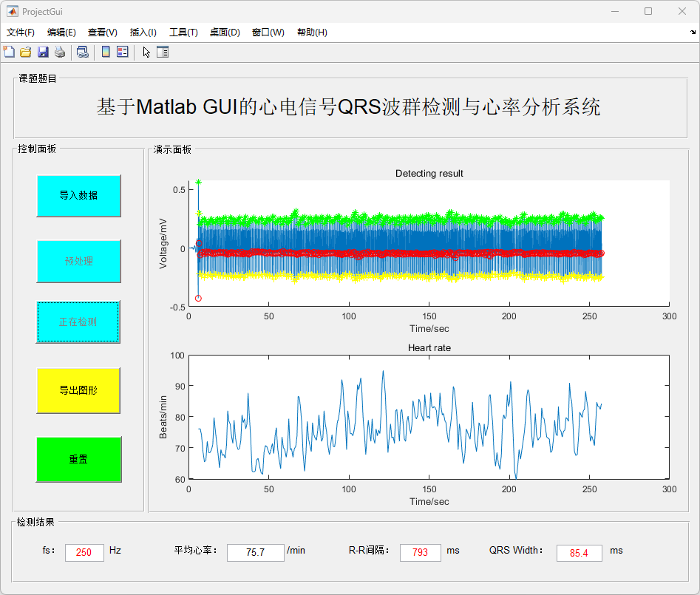Click the dock arrow at menu bar's right end

(693, 33)
